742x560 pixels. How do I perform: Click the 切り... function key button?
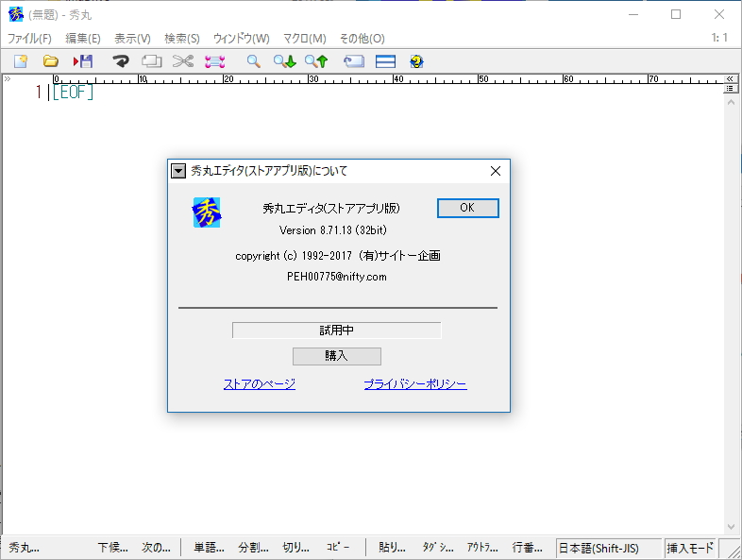click(296, 548)
